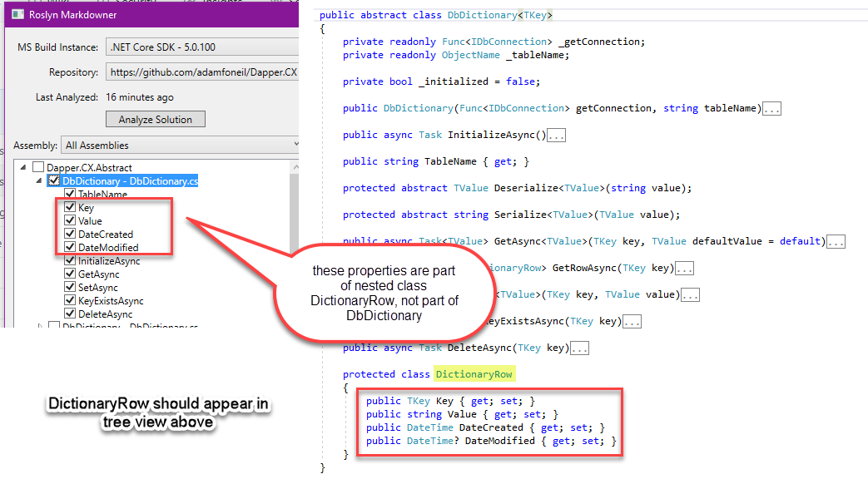Uncheck the Key checkbox
Viewport: 868px width, 479px height.
(69, 207)
